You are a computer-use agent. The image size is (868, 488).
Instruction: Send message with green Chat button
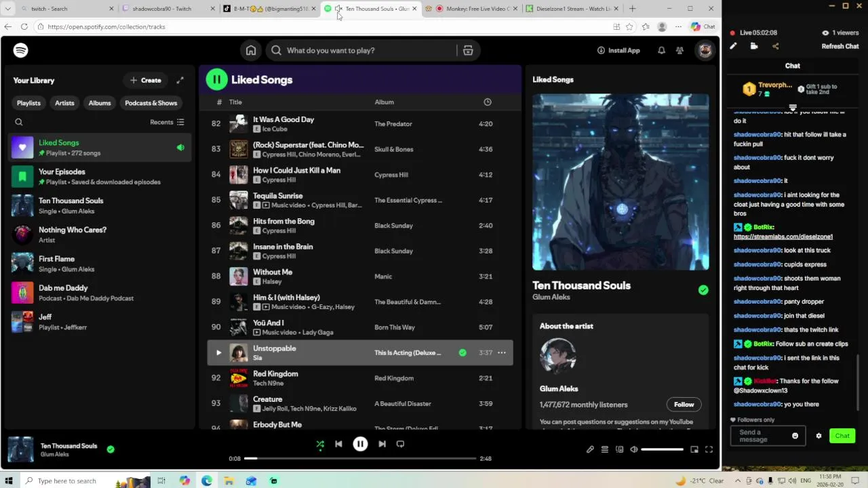click(x=842, y=436)
